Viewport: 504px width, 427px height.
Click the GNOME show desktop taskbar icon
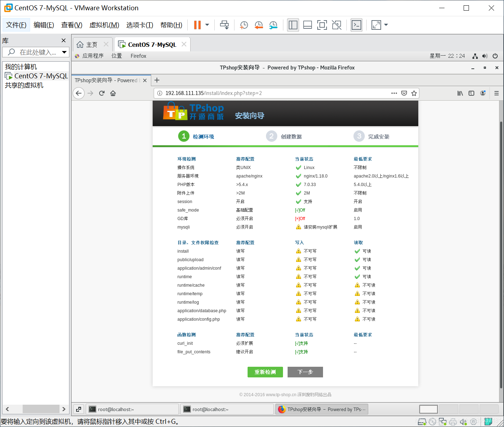point(79,409)
